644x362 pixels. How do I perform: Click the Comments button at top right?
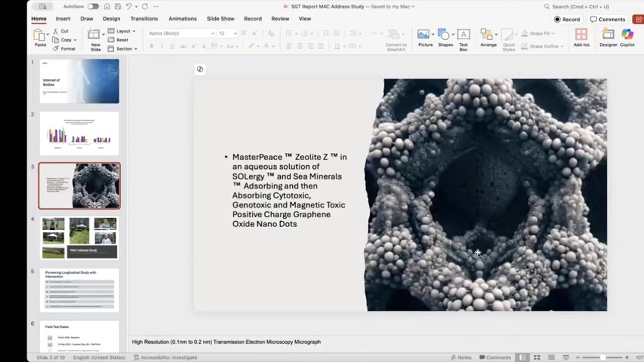pos(608,19)
